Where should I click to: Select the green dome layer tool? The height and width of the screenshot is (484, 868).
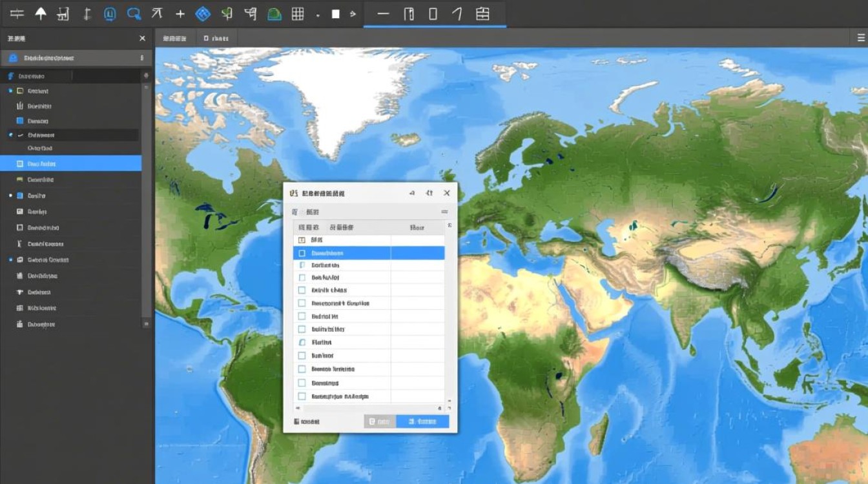point(274,13)
